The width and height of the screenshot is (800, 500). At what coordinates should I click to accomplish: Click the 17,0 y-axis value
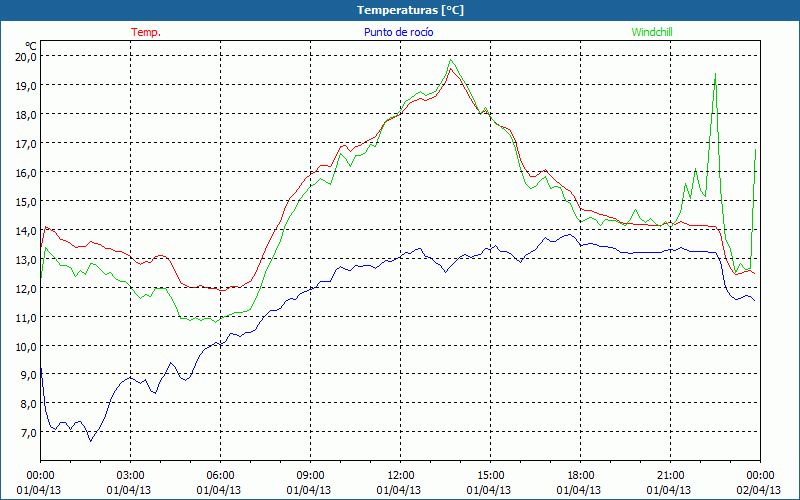click(26, 144)
